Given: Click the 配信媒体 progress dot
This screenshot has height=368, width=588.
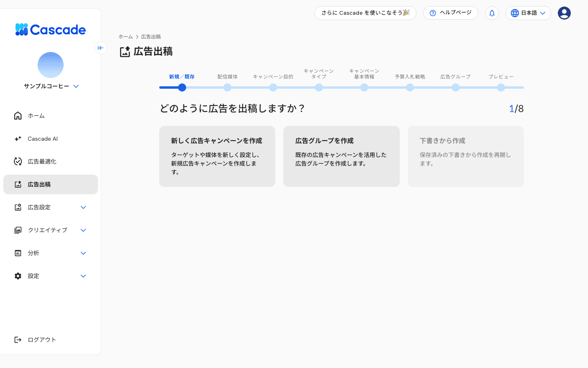Looking at the screenshot, I should (x=227, y=88).
